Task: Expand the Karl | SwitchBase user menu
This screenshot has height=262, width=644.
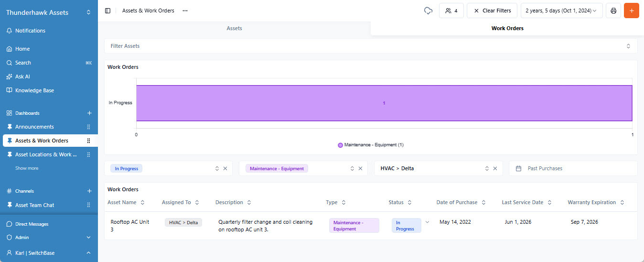Action: (x=49, y=253)
